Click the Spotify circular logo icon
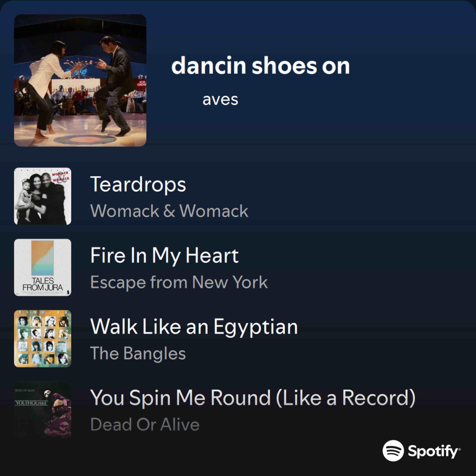Image resolution: width=476 pixels, height=476 pixels. click(x=393, y=451)
